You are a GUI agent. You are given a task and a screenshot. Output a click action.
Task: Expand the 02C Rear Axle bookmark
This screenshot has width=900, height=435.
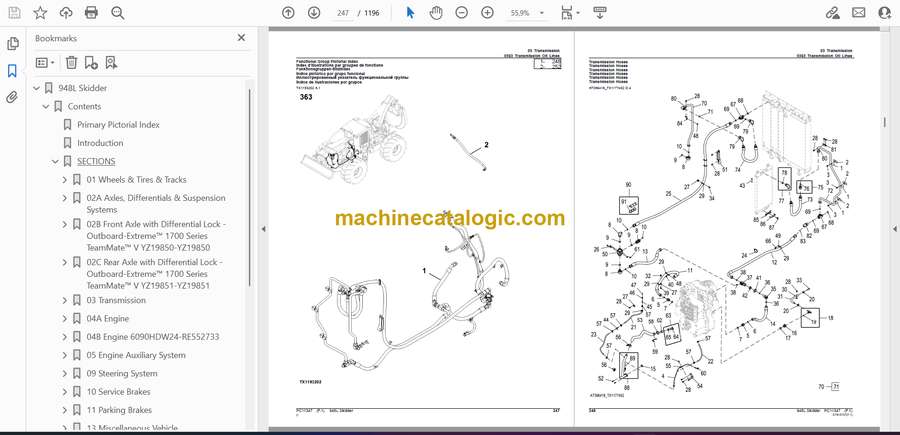pyautogui.click(x=64, y=262)
